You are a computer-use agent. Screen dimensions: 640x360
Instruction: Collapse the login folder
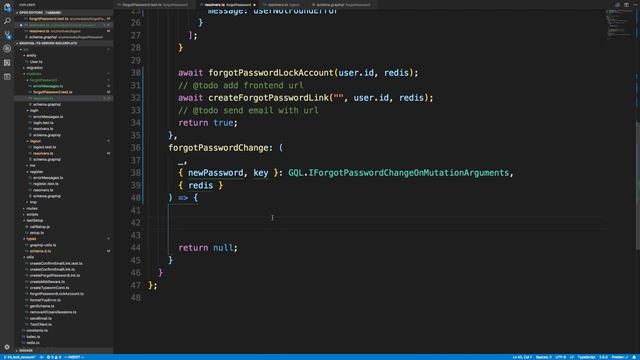[34, 111]
